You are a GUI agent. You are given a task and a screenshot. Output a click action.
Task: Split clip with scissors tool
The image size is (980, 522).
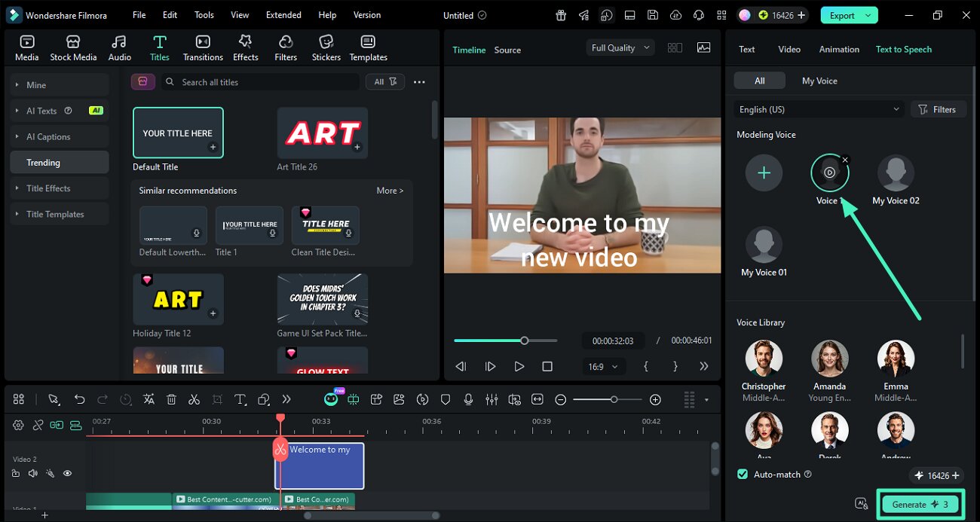tap(194, 399)
